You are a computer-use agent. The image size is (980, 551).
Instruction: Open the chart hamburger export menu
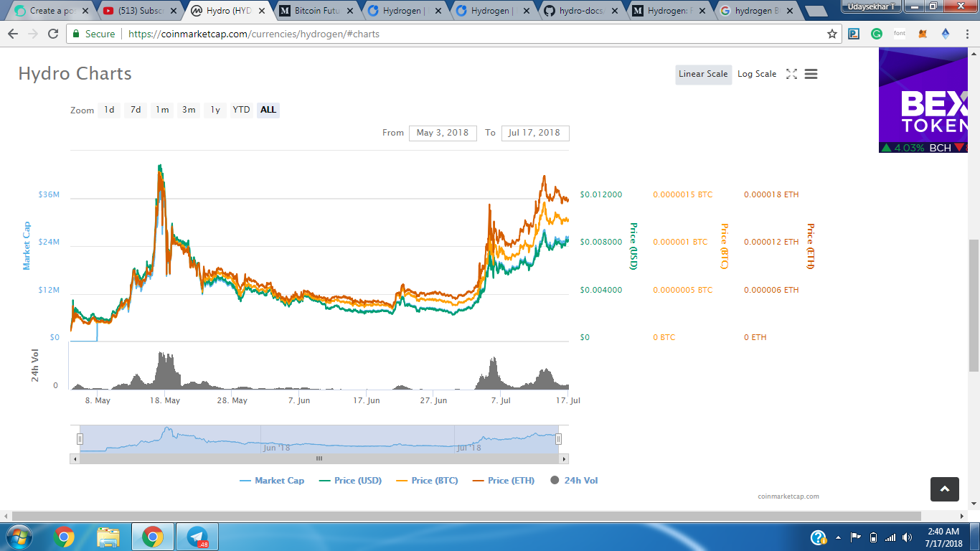tap(811, 74)
